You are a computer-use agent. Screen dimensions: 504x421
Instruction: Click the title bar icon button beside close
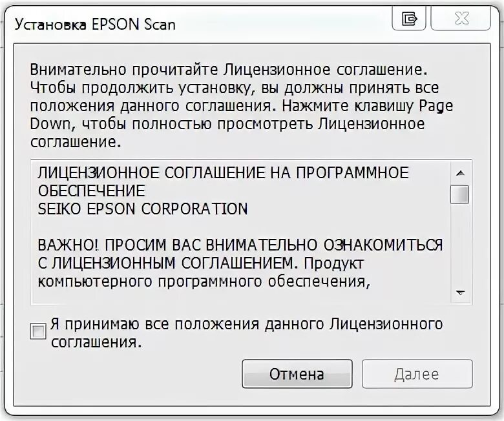point(409,19)
